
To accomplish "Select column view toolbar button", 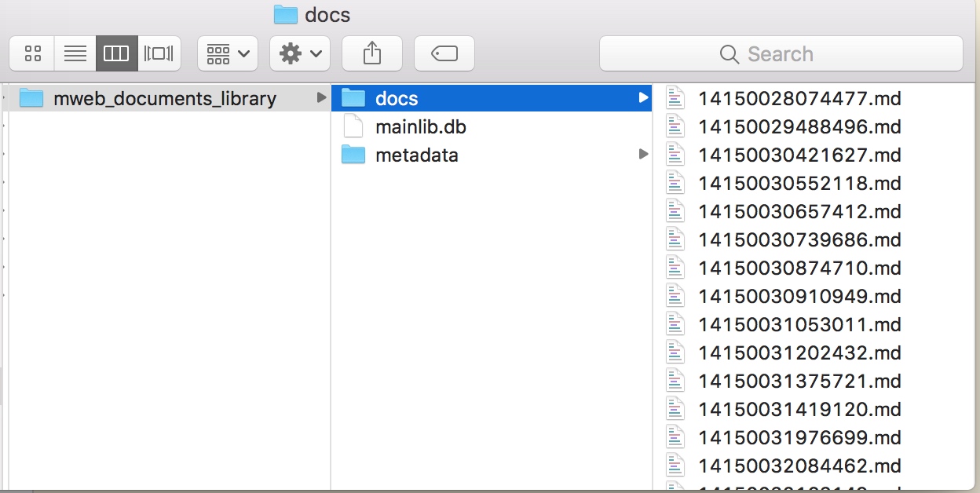I will [x=116, y=54].
